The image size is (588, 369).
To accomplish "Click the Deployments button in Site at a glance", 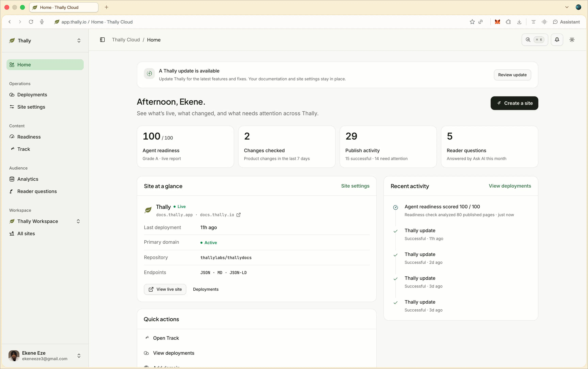I will [206, 289].
